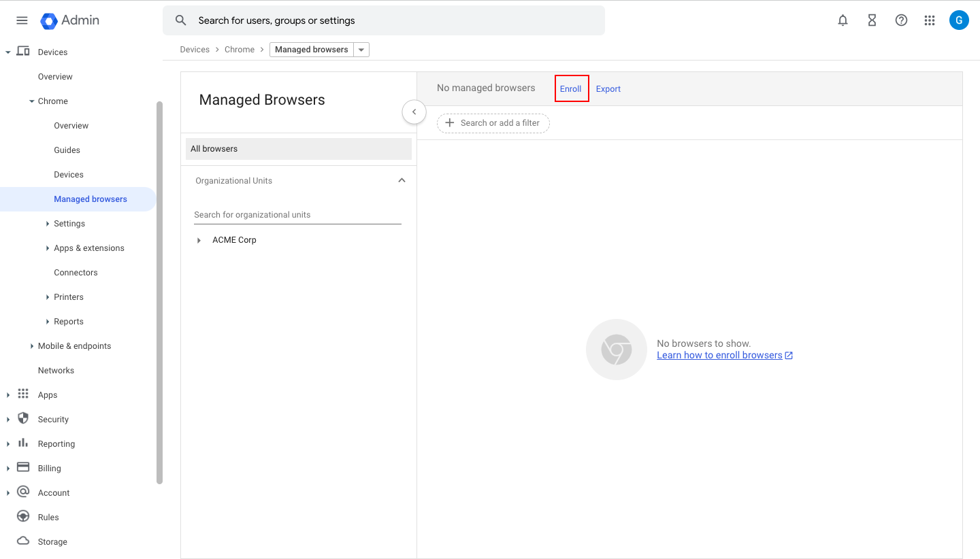980x559 pixels.
Task: Click the Reporting bar chart icon
Action: tap(23, 443)
